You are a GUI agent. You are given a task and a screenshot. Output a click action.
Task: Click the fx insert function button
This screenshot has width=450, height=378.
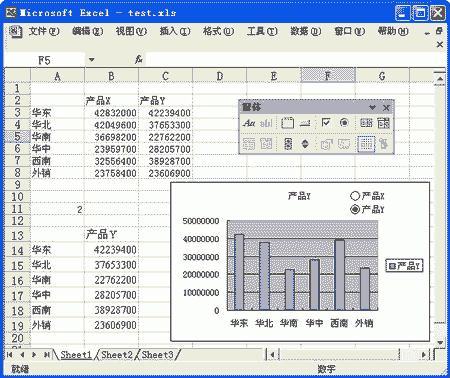pos(139,60)
